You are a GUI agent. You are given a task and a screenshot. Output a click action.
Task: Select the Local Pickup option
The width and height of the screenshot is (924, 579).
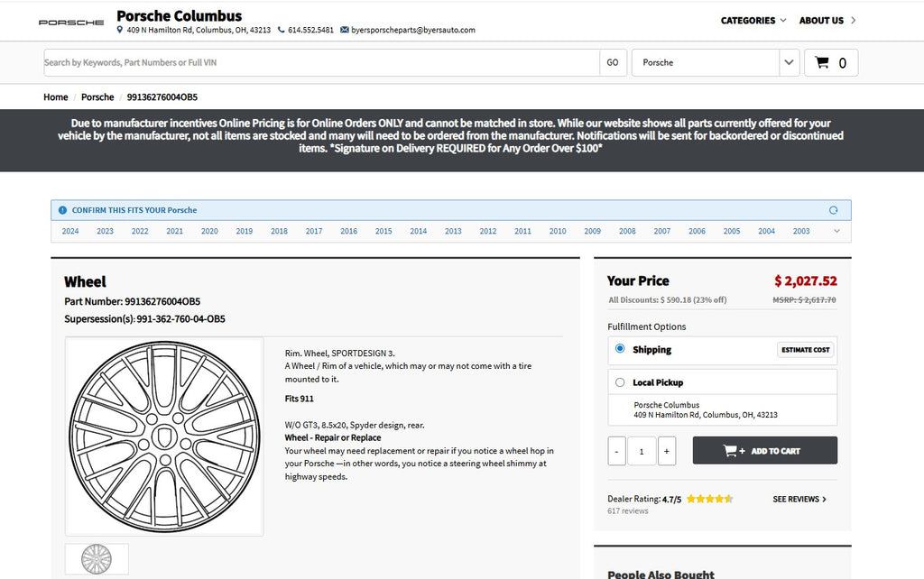[x=620, y=382]
